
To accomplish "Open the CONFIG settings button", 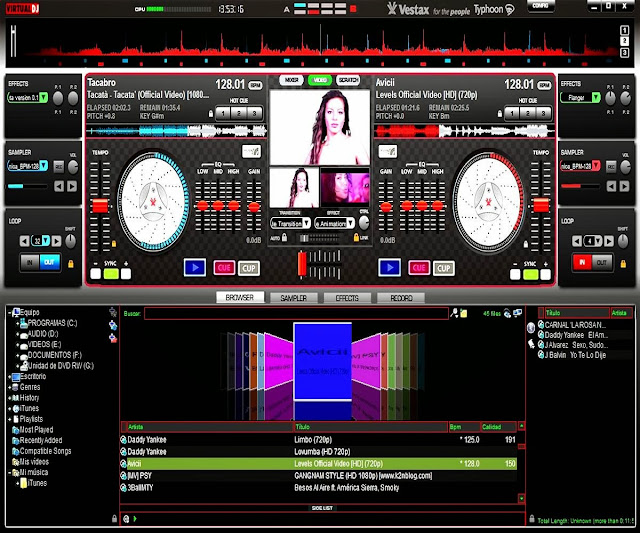I will (540, 6).
